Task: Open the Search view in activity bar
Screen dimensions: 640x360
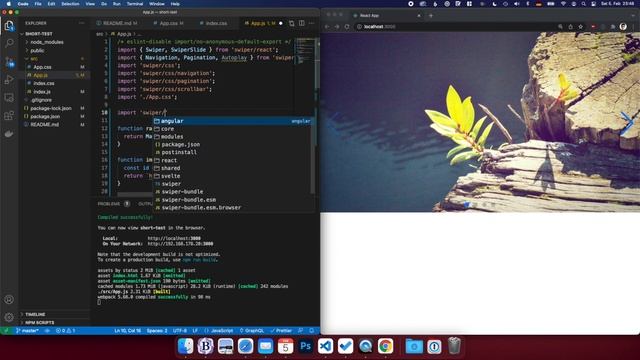Action: (9, 43)
